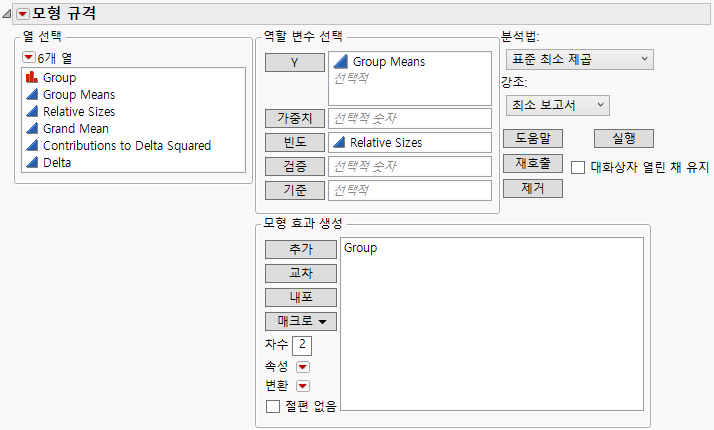
Task: Click the empty 가중치 role field
Action: pos(410,118)
